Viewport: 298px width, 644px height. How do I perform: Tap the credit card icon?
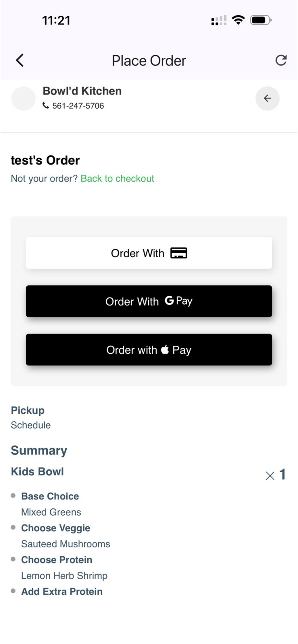(179, 253)
